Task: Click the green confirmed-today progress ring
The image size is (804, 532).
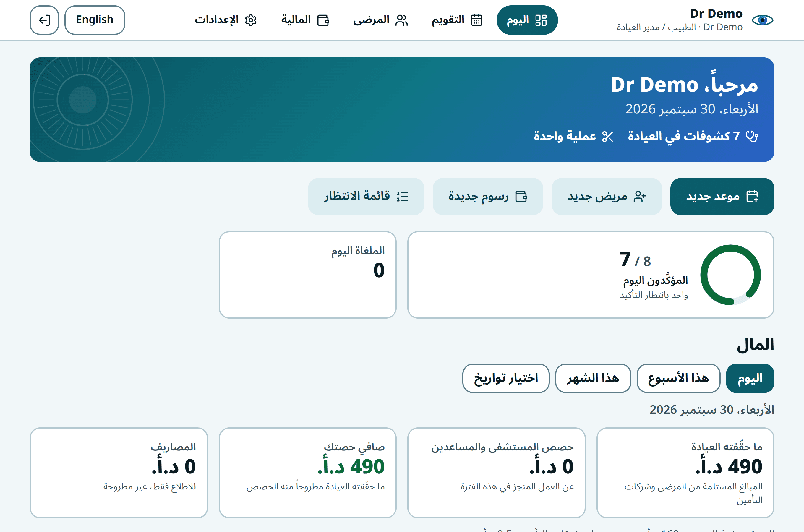Action: [x=730, y=275]
